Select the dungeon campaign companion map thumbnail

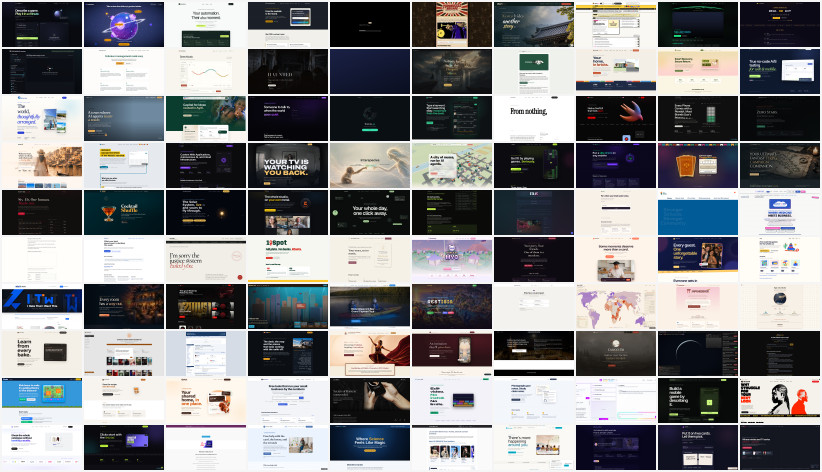pyautogui.click(x=780, y=166)
